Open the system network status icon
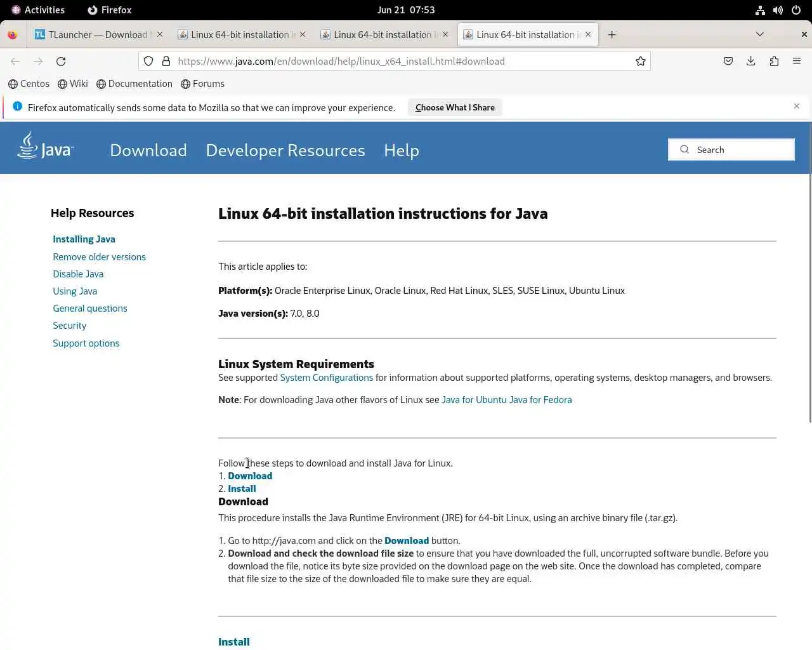This screenshot has height=650, width=812. click(760, 10)
